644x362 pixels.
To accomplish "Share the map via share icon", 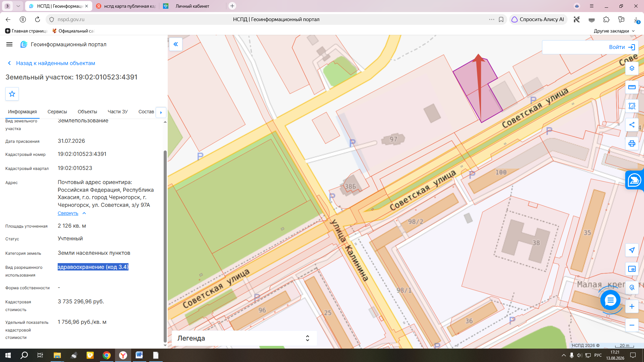I will pyautogui.click(x=632, y=125).
